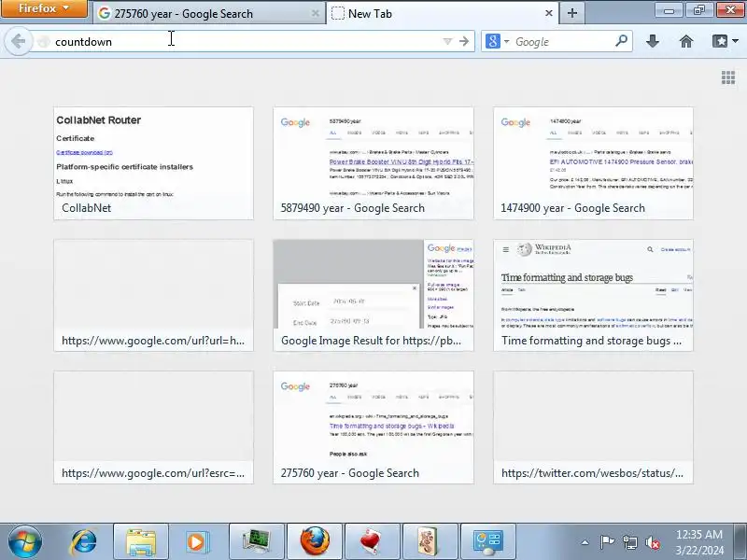Viewport: 747px width, 560px height.
Task: Toggle the new tab grid view icon
Action: pos(728,77)
